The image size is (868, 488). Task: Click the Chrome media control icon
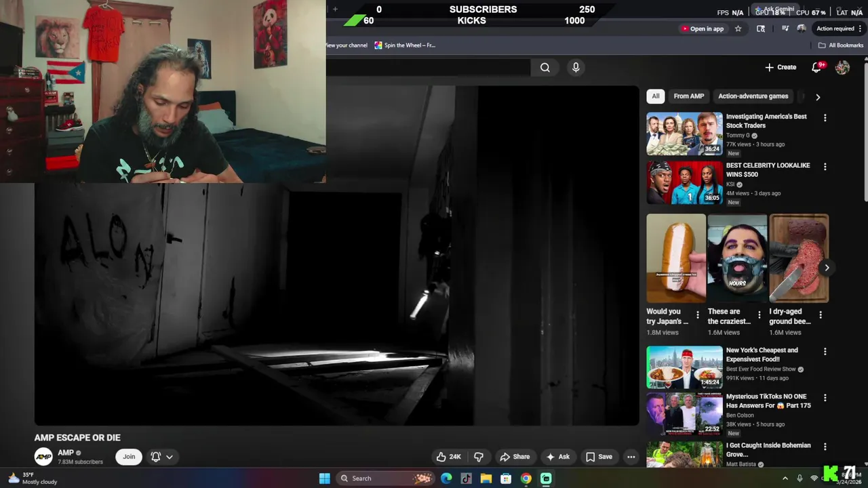tap(785, 28)
